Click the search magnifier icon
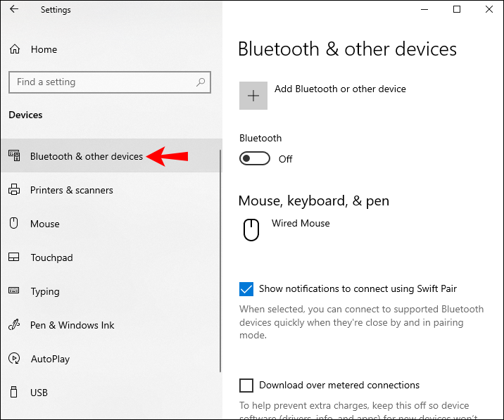 (201, 82)
